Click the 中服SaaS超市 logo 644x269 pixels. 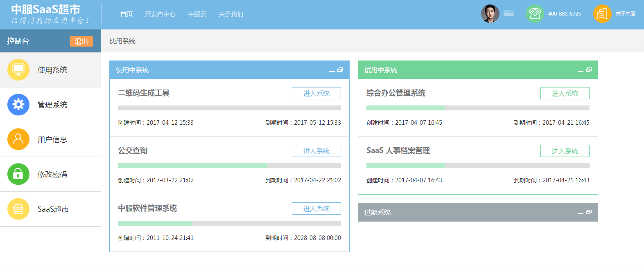50,14
